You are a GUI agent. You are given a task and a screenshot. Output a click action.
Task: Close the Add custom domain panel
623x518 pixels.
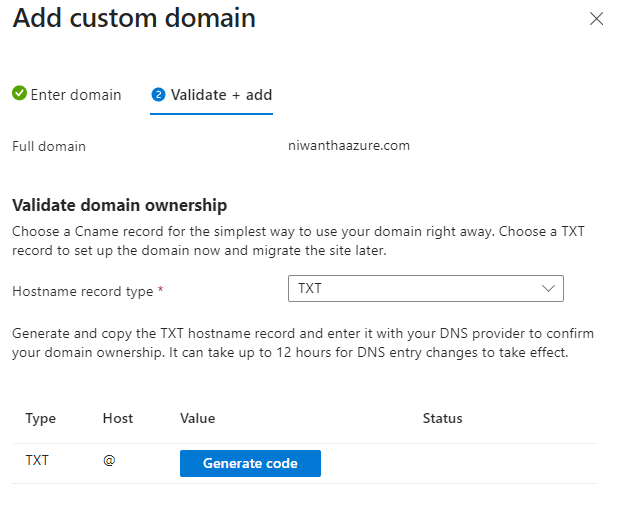pos(597,19)
